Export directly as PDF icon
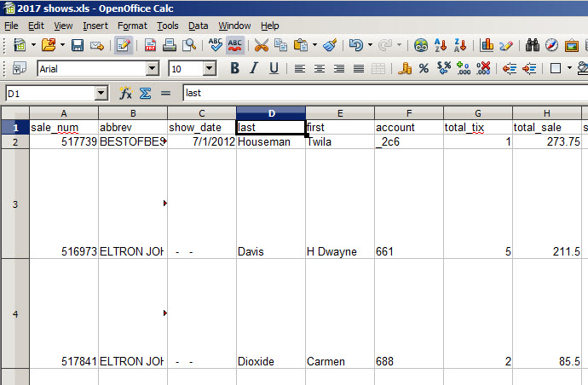588x385 pixels. click(x=150, y=45)
